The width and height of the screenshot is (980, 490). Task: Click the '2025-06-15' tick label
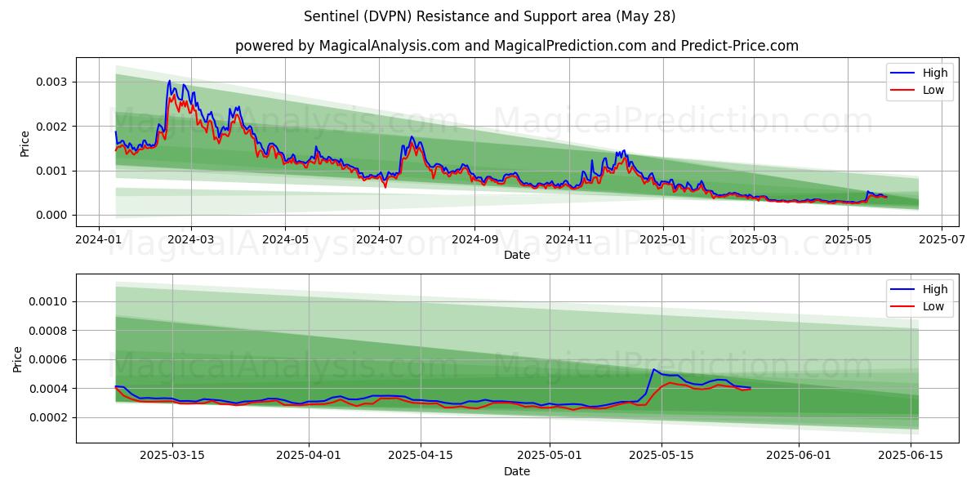909,456
